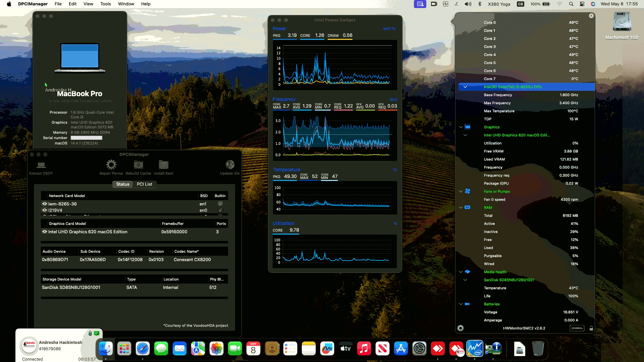Open the Tools menu

(x=105, y=4)
